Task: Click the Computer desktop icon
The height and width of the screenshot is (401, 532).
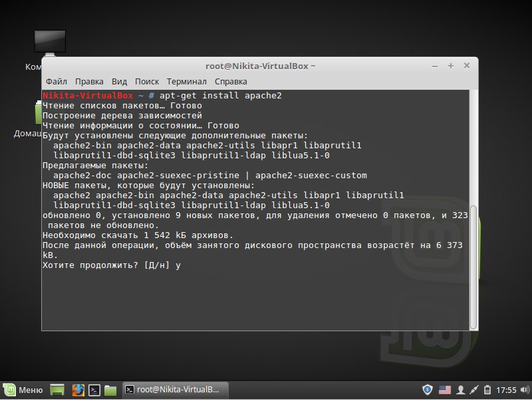Action: point(49,42)
